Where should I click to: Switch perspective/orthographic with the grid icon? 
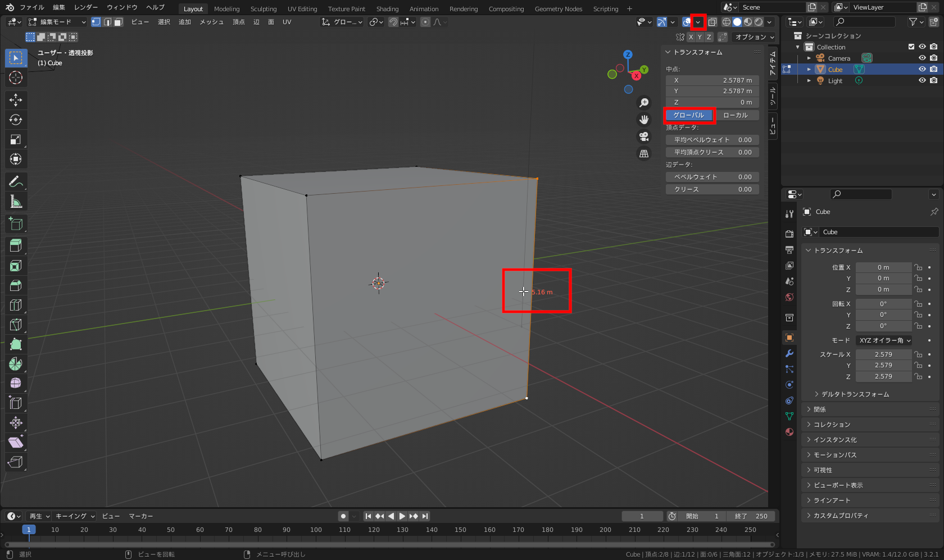click(644, 153)
